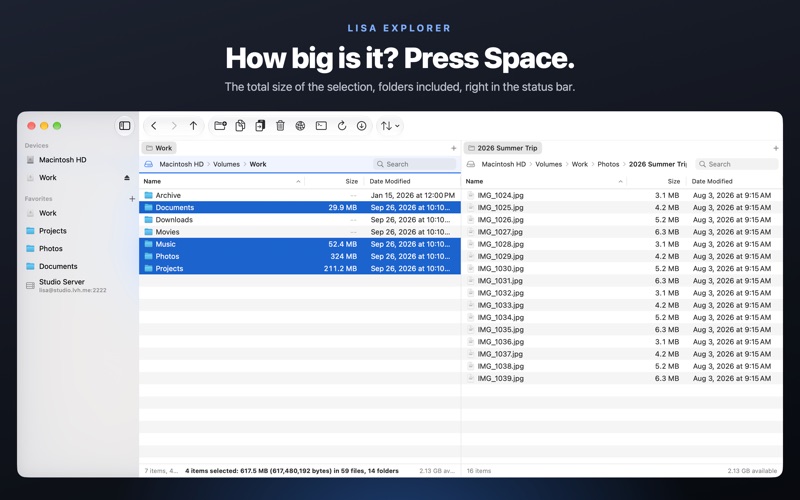Create a new folder from the toolbar
This screenshot has width=800, height=500.
(220, 126)
